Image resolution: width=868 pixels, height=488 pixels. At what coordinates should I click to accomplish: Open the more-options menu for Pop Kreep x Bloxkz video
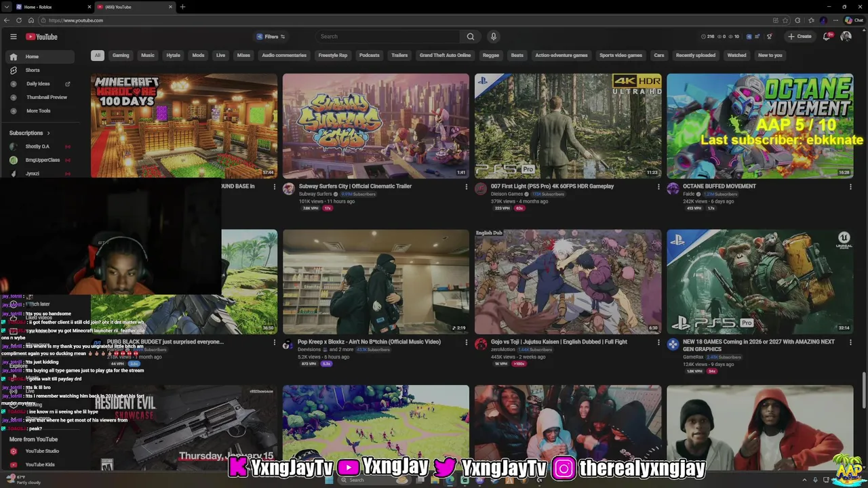coord(466,343)
